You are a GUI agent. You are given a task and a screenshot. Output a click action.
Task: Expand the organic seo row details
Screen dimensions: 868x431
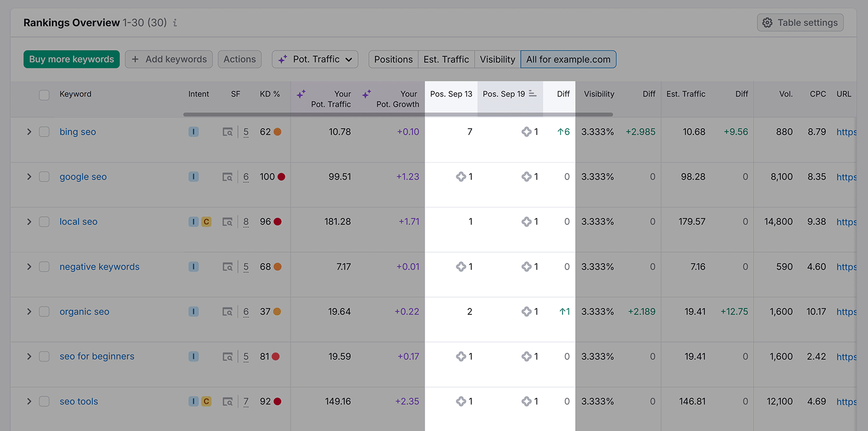coord(29,312)
